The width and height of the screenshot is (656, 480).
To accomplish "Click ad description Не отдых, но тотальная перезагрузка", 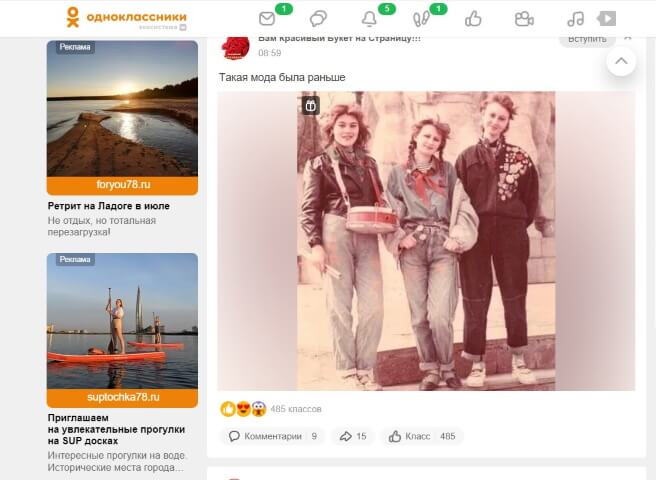I will (102, 226).
